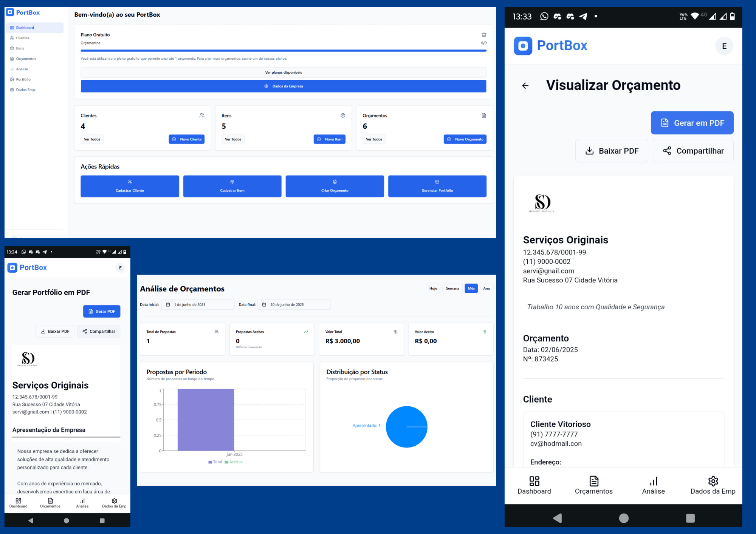The image size is (756, 534).
Task: Select the Semana period toggle
Action: (452, 289)
